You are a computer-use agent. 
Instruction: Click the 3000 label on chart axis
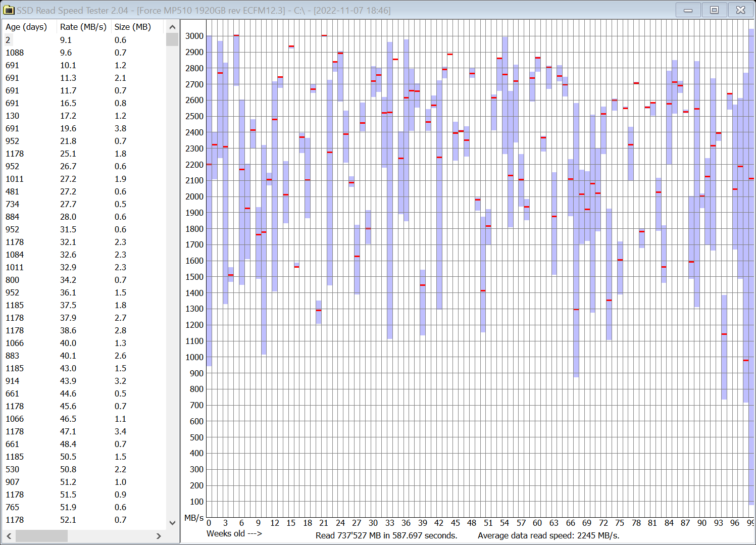point(194,36)
